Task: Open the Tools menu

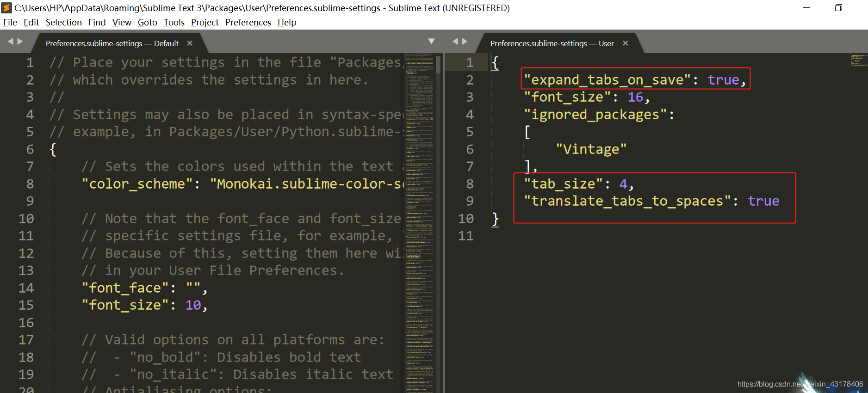Action: coord(174,22)
